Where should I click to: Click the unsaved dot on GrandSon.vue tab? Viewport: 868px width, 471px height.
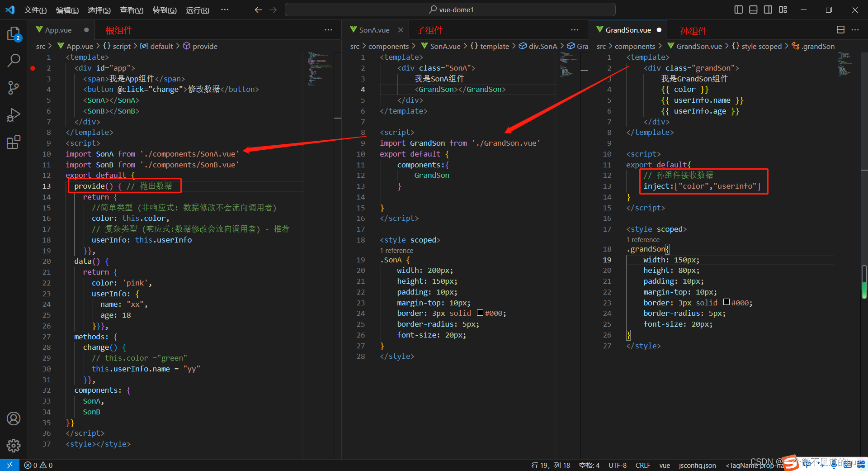(659, 30)
